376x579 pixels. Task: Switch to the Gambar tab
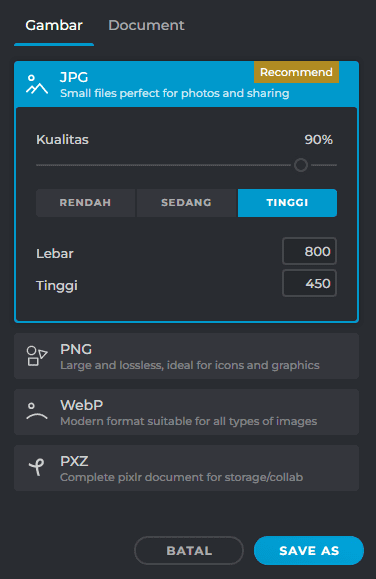tap(54, 25)
